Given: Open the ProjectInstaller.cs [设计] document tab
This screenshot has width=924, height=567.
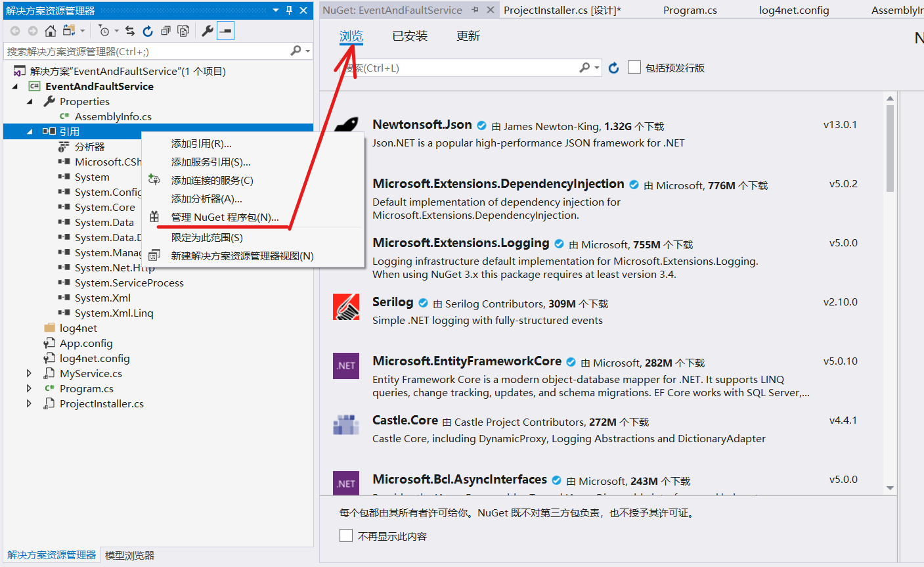Looking at the screenshot, I should tap(562, 10).
